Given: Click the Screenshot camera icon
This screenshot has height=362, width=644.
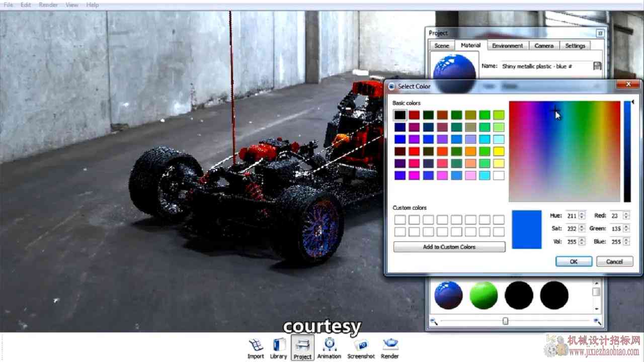Looking at the screenshot, I should click(361, 348).
